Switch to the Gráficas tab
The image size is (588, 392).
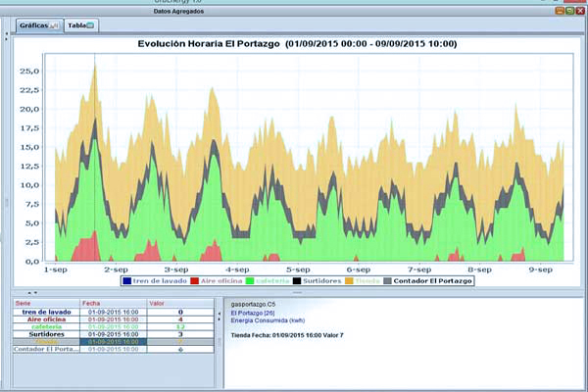(40, 25)
